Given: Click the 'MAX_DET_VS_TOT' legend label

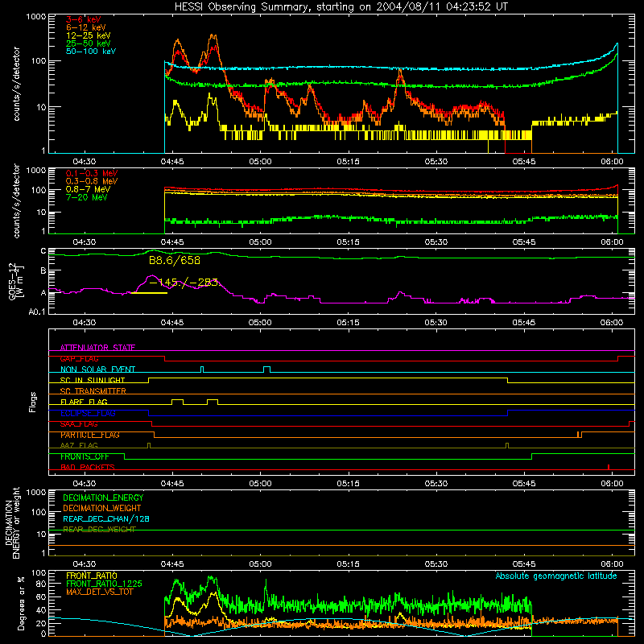Looking at the screenshot, I should coord(100,592).
